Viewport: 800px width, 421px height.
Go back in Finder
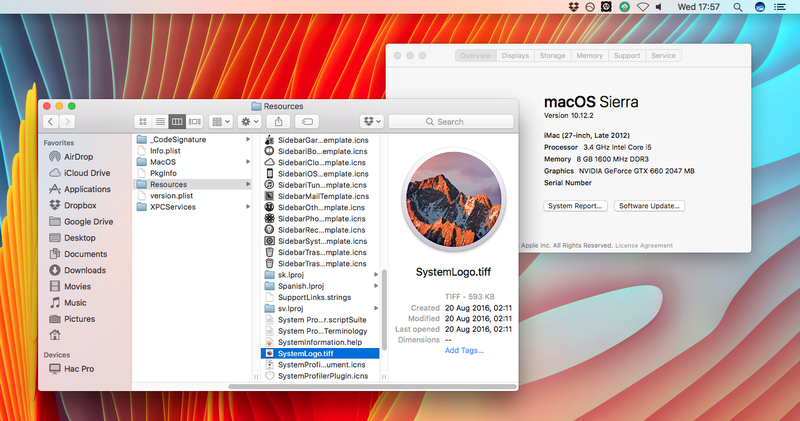51,121
